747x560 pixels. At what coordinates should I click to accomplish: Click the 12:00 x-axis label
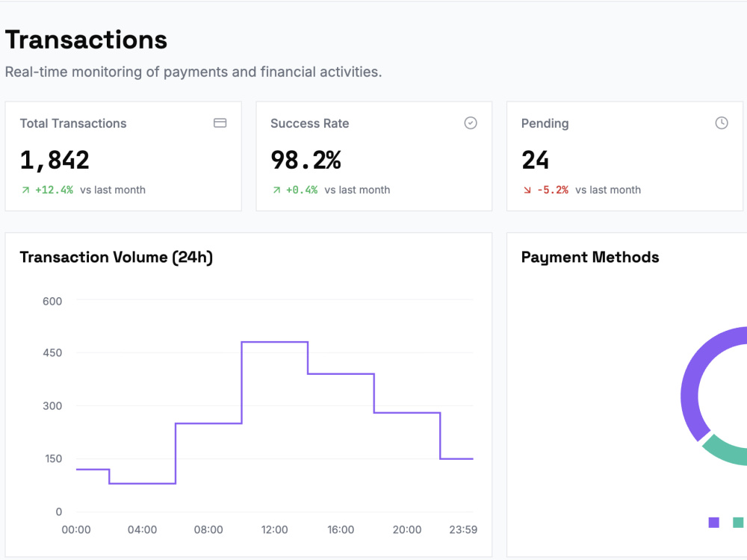pos(274,530)
